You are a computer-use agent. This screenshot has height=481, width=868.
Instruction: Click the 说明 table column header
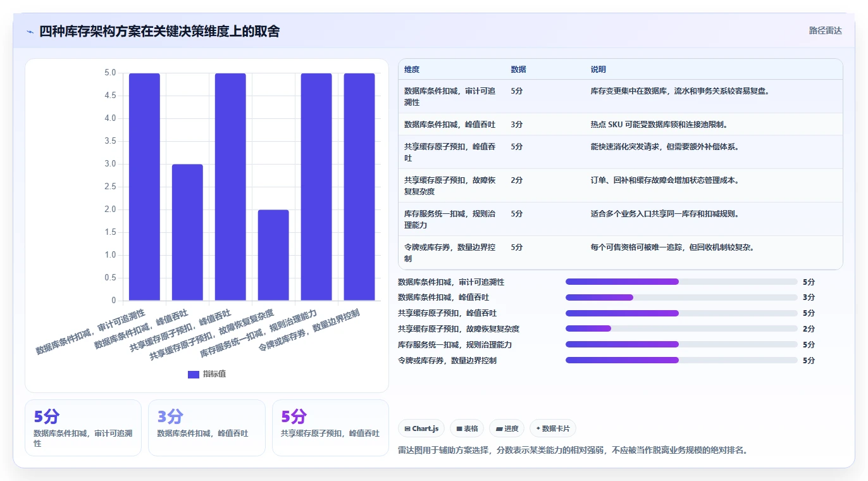click(598, 70)
